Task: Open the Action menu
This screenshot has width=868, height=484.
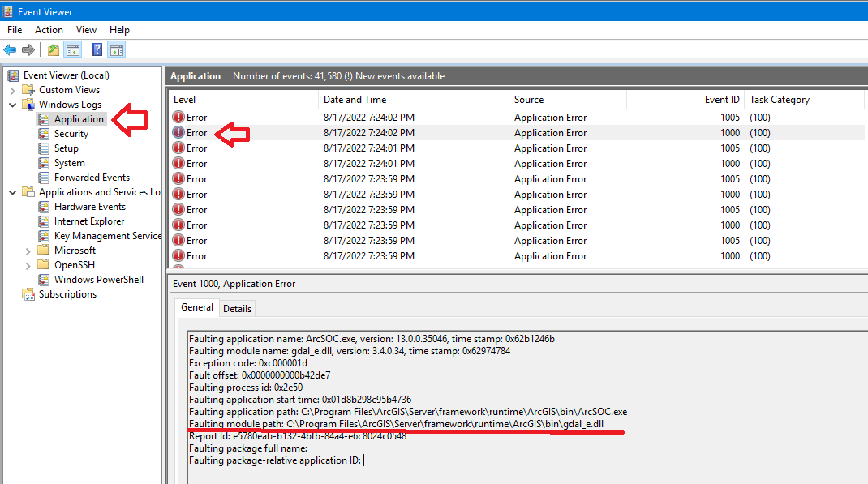Action: (x=49, y=29)
